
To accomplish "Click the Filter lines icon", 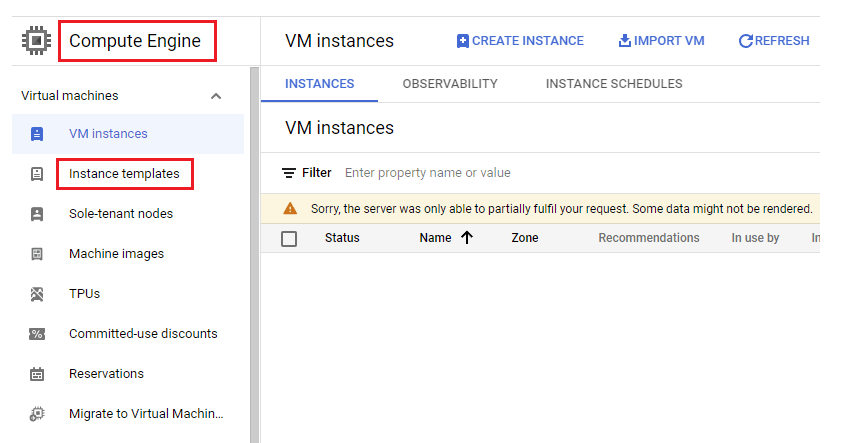I will [289, 173].
